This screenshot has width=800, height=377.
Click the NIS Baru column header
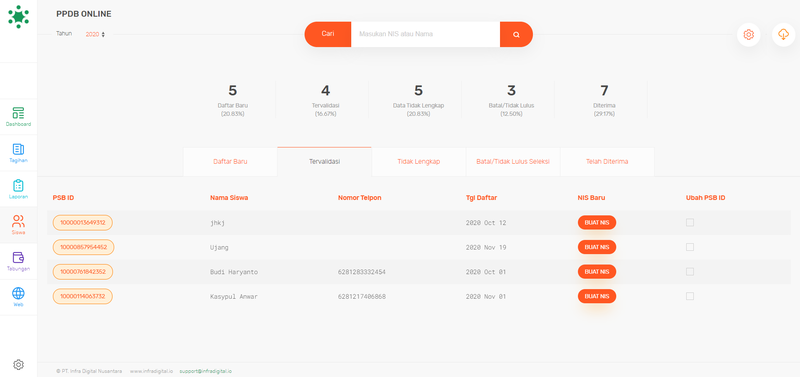pyautogui.click(x=591, y=197)
